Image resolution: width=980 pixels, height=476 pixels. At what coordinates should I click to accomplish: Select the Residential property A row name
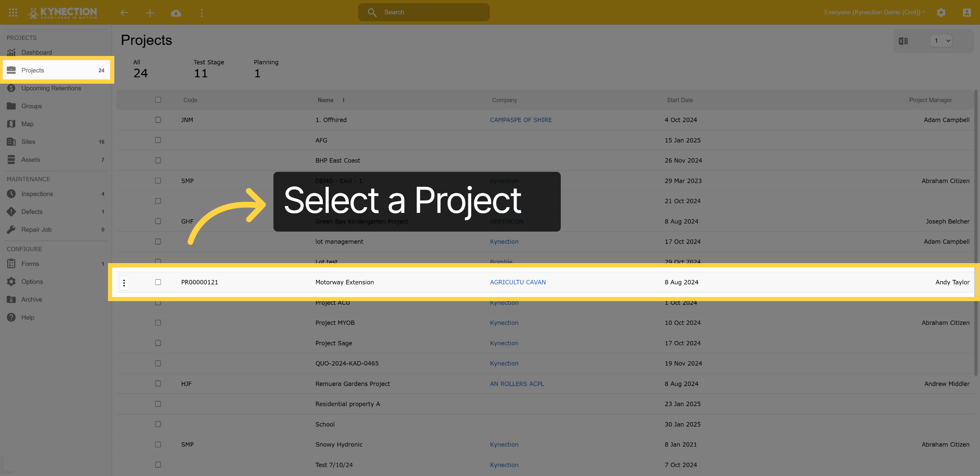click(x=347, y=404)
